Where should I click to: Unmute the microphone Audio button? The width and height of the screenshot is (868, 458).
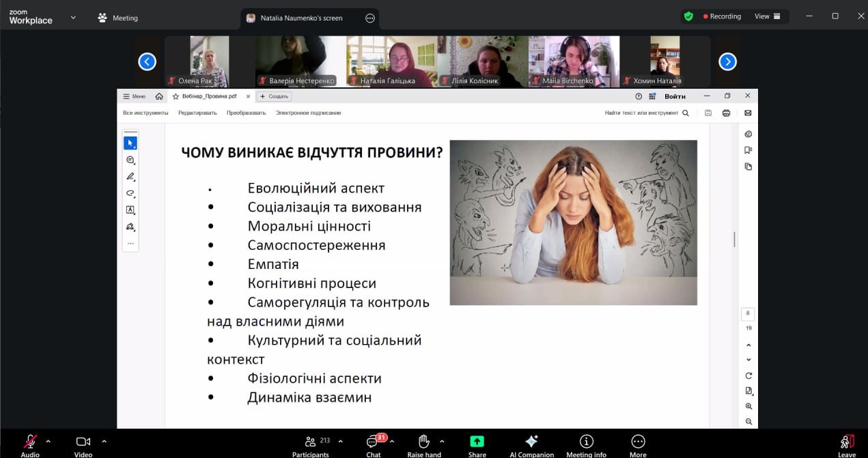point(30,442)
